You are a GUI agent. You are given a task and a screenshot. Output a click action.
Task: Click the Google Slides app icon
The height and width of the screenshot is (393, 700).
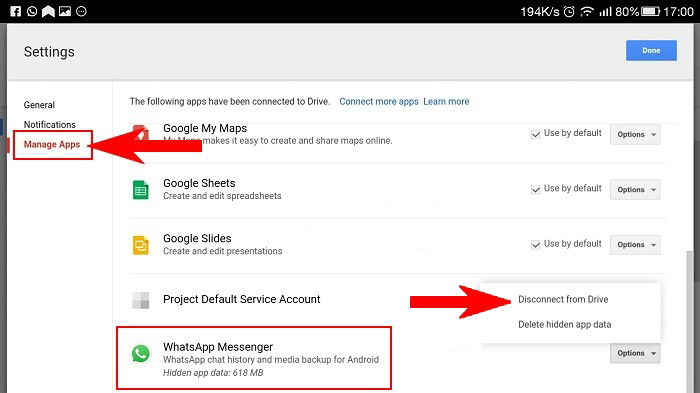(141, 245)
